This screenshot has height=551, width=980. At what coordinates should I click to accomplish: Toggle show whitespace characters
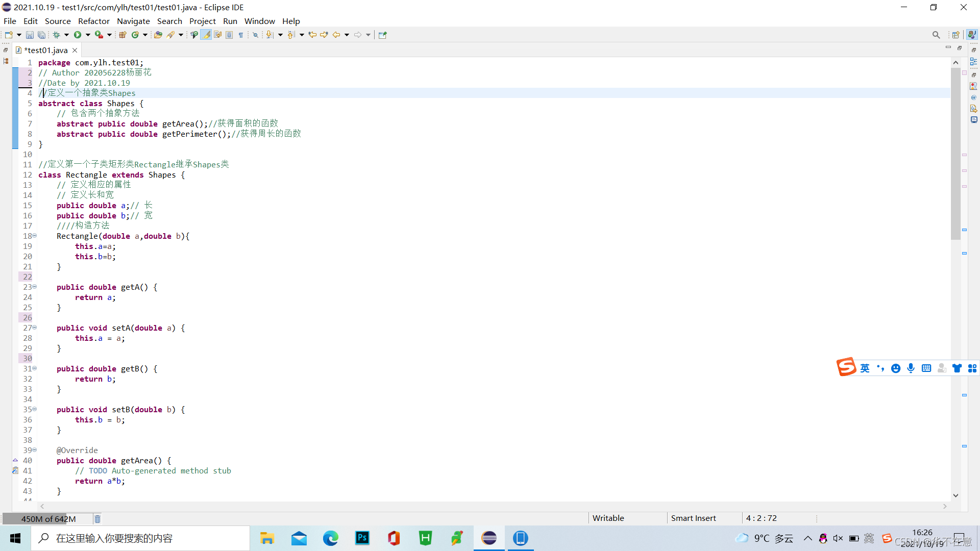pos(241,35)
